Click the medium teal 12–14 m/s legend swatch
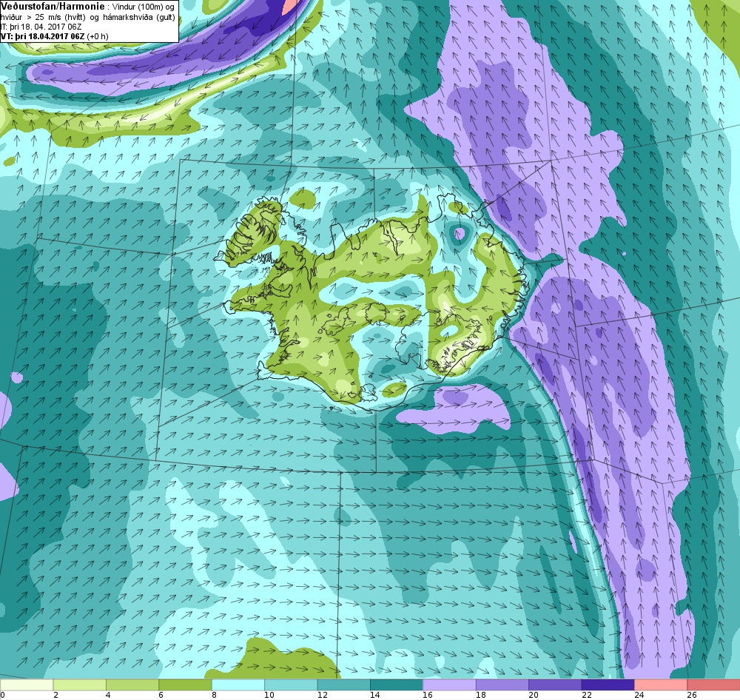740x700 pixels. coord(343,685)
